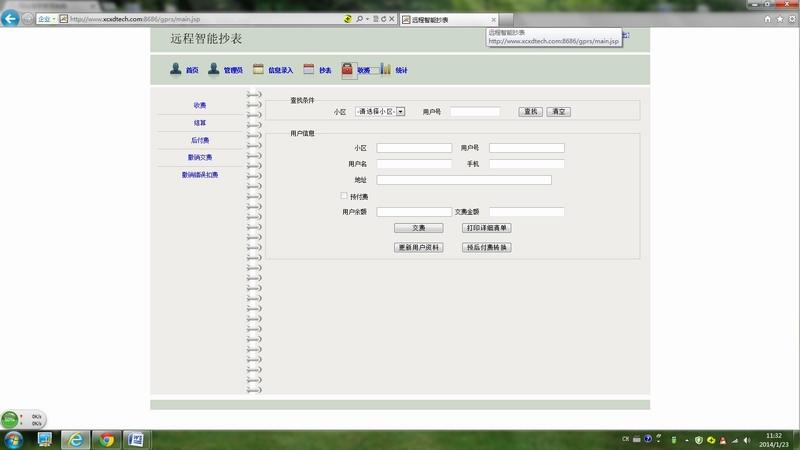Click the browser home icon
This screenshot has height=450, width=800.
tap(767, 19)
